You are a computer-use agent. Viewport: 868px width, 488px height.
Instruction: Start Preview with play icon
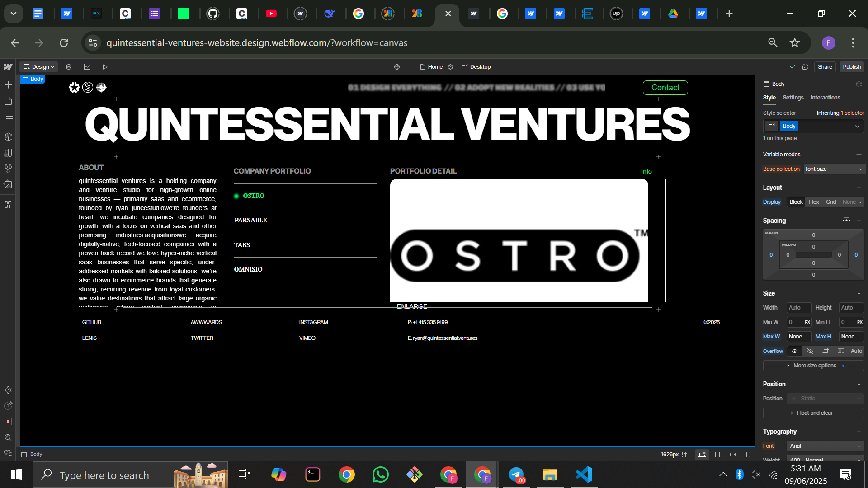[105, 67]
